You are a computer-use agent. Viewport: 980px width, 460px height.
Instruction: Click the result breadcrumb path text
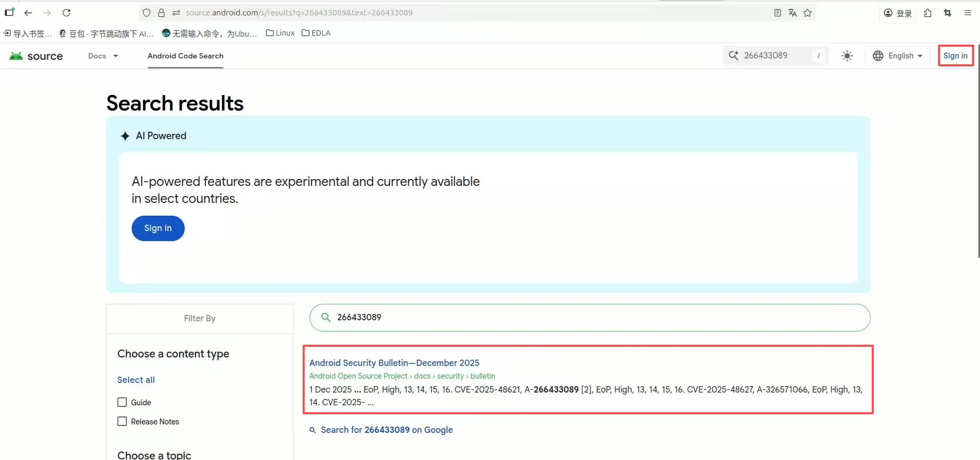click(x=402, y=376)
